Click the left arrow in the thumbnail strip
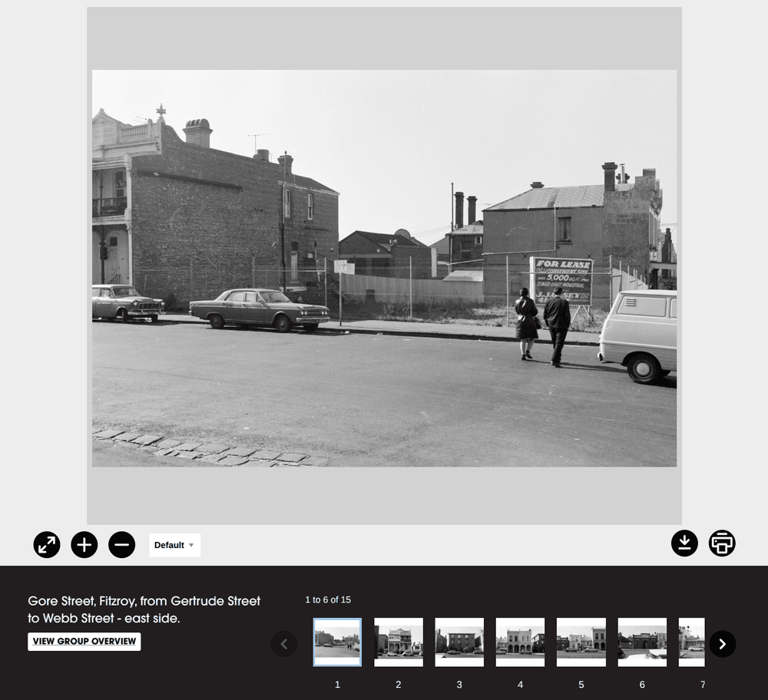The height and width of the screenshot is (700, 768). click(284, 645)
